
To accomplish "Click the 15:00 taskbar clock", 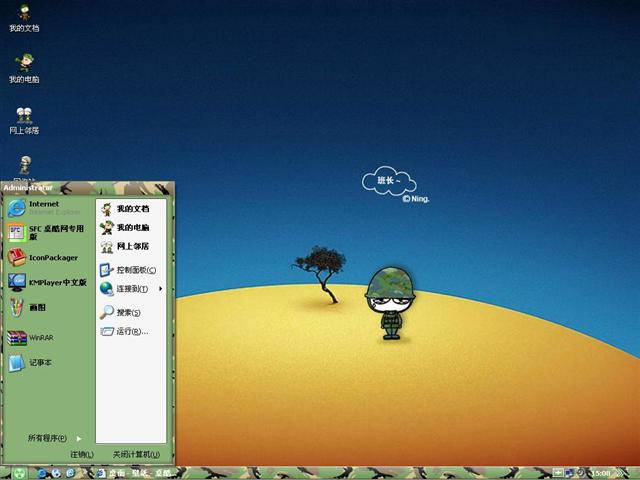I will [x=601, y=473].
